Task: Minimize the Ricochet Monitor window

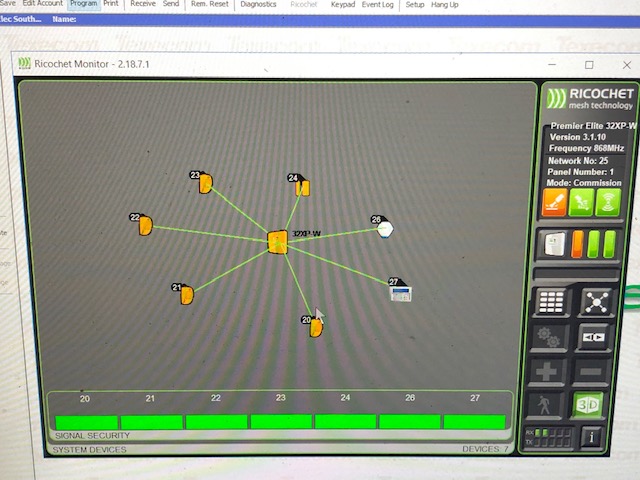Action: pyautogui.click(x=552, y=64)
